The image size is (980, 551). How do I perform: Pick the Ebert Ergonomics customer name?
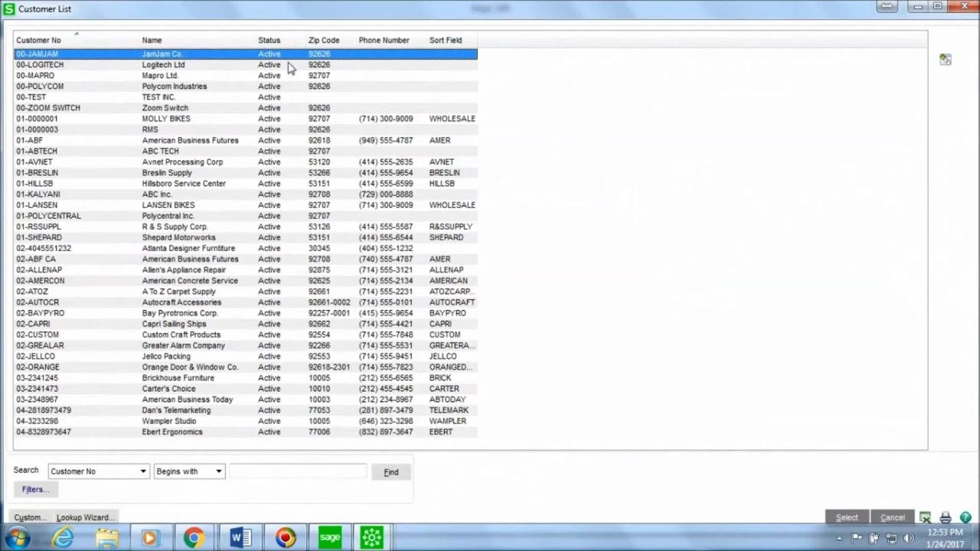pyautogui.click(x=172, y=432)
